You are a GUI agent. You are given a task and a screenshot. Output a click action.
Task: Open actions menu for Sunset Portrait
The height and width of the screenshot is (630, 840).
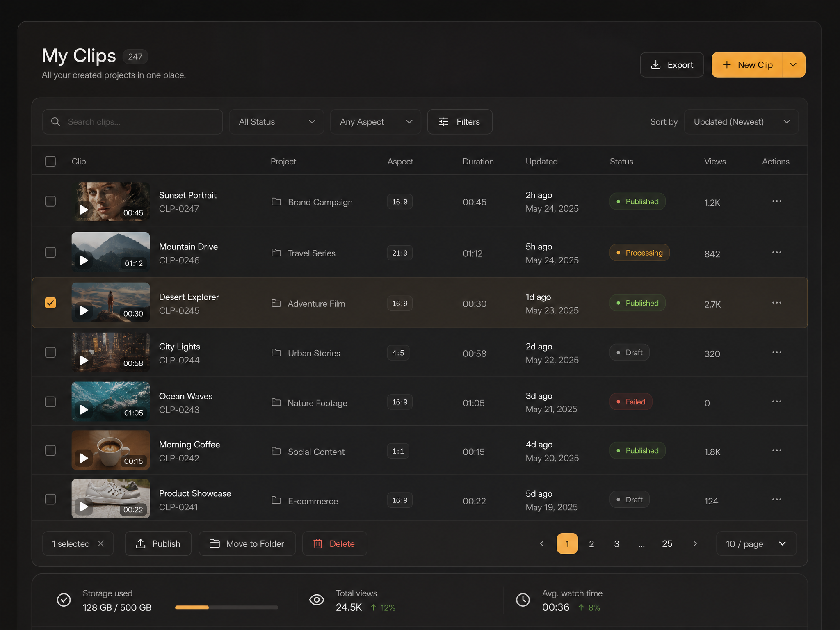[x=776, y=201]
